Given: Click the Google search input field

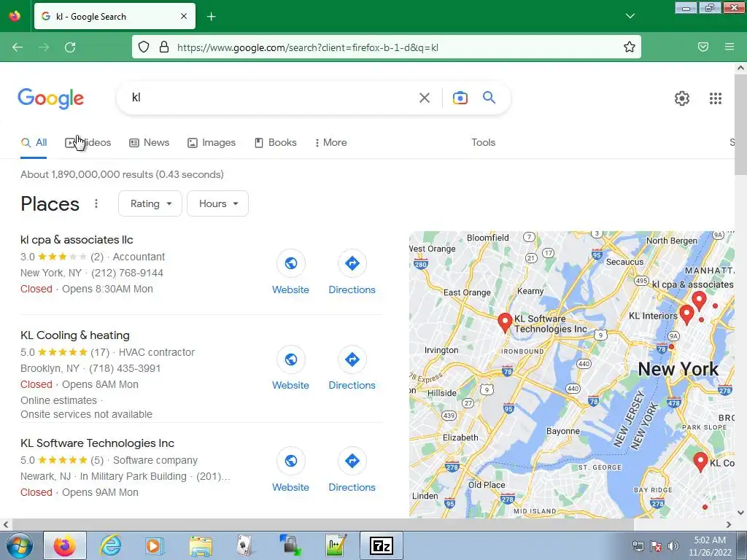Looking at the screenshot, I should [x=271, y=98].
